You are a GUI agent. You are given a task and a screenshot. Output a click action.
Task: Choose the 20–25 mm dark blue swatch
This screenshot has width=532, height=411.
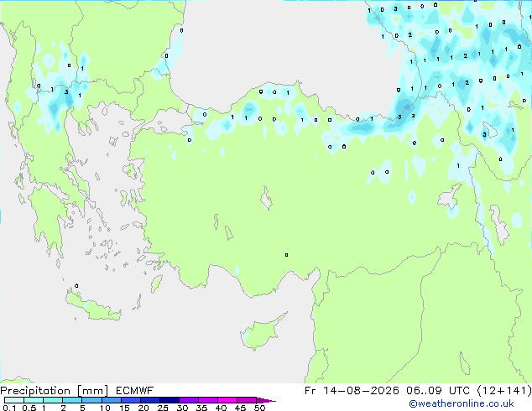tap(149, 400)
